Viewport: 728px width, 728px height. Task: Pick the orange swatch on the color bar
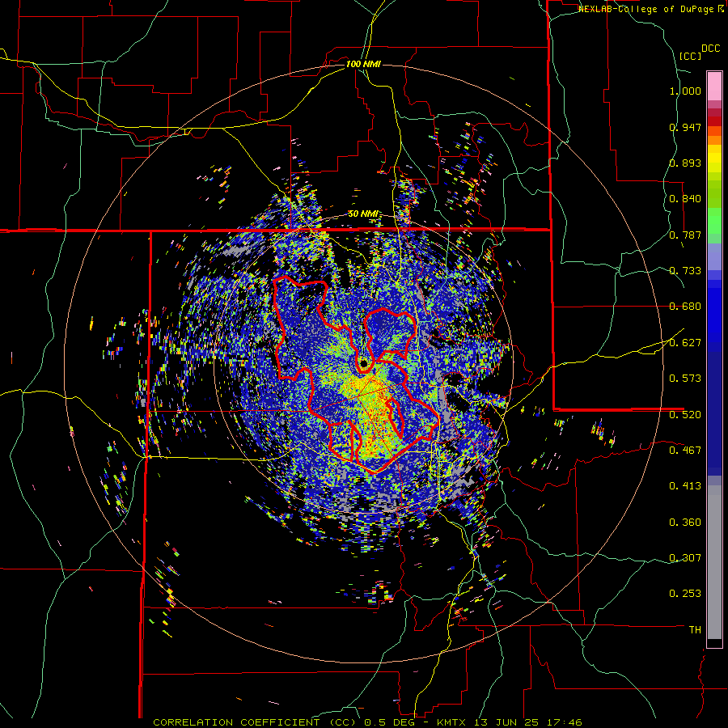click(x=714, y=140)
